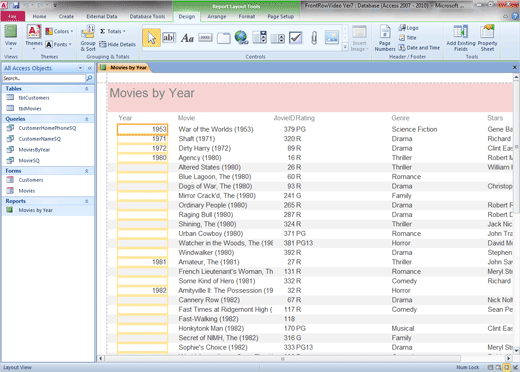Click the Page Numbers button
The height and width of the screenshot is (372, 520).
(x=385, y=38)
